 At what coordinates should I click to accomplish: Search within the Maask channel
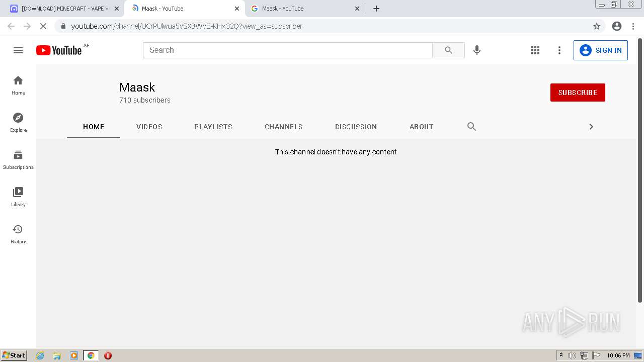(471, 127)
